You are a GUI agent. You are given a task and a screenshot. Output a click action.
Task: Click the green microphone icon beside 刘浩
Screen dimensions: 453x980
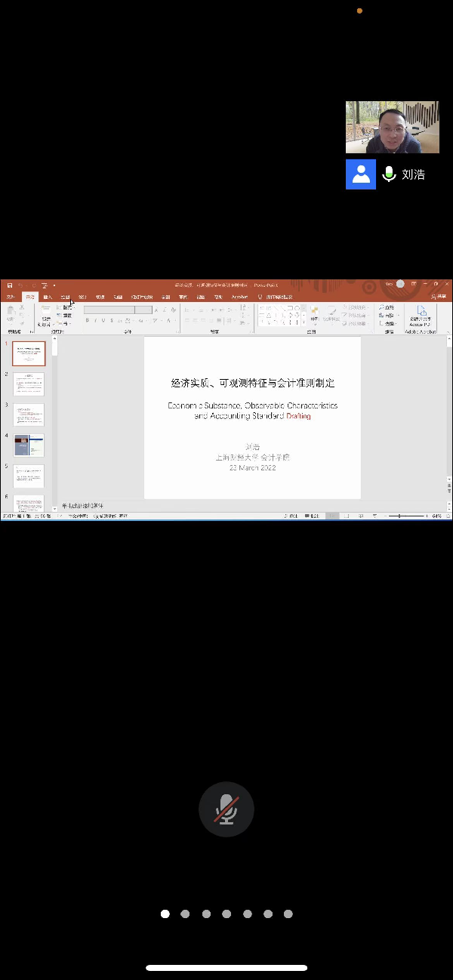click(x=390, y=174)
